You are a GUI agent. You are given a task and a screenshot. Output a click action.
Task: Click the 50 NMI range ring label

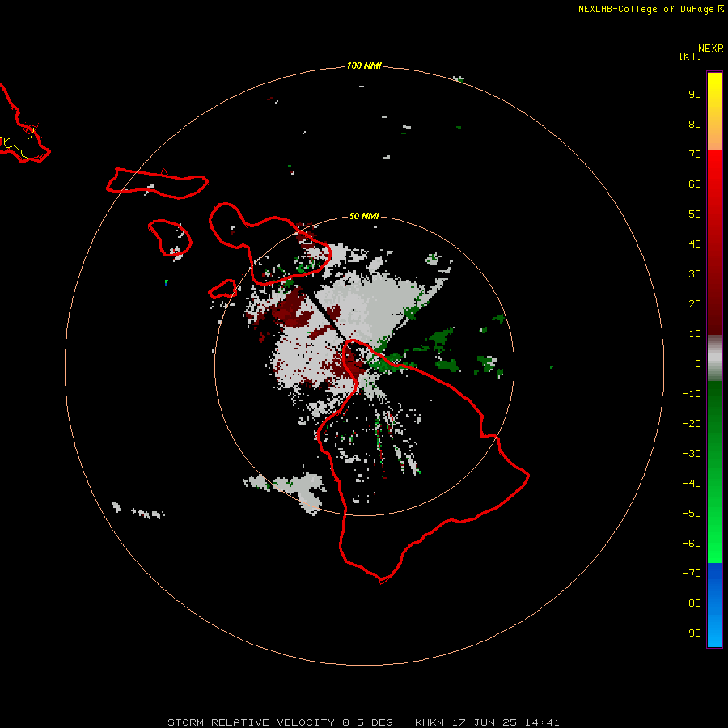pos(364,216)
